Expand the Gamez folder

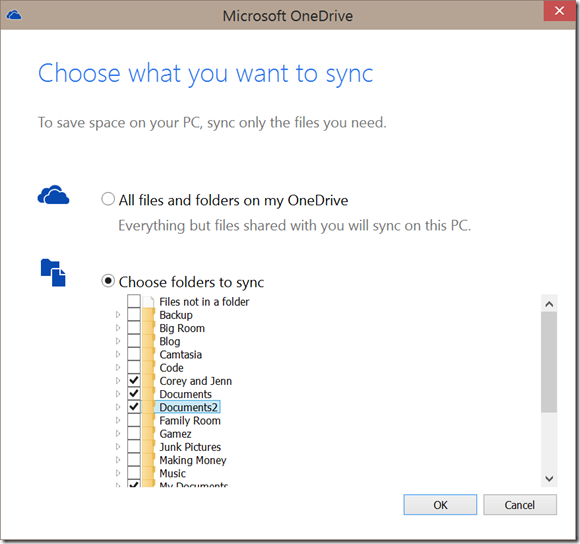118,433
